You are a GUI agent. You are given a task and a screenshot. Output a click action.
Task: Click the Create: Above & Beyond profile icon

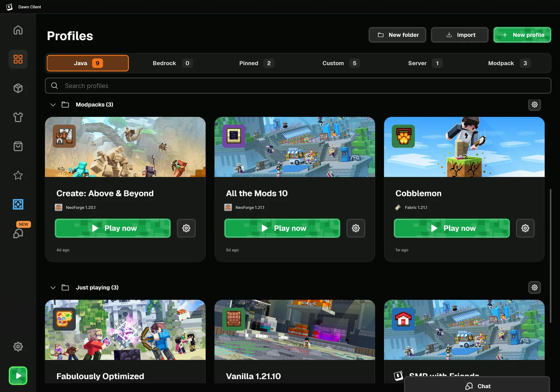click(x=64, y=136)
